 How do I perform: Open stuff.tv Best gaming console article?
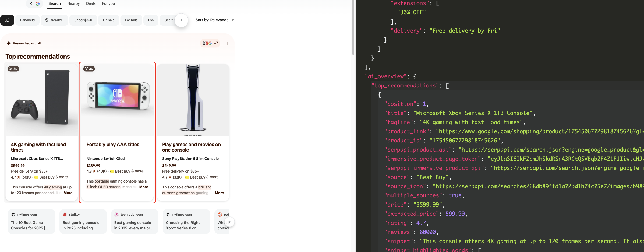click(83, 221)
